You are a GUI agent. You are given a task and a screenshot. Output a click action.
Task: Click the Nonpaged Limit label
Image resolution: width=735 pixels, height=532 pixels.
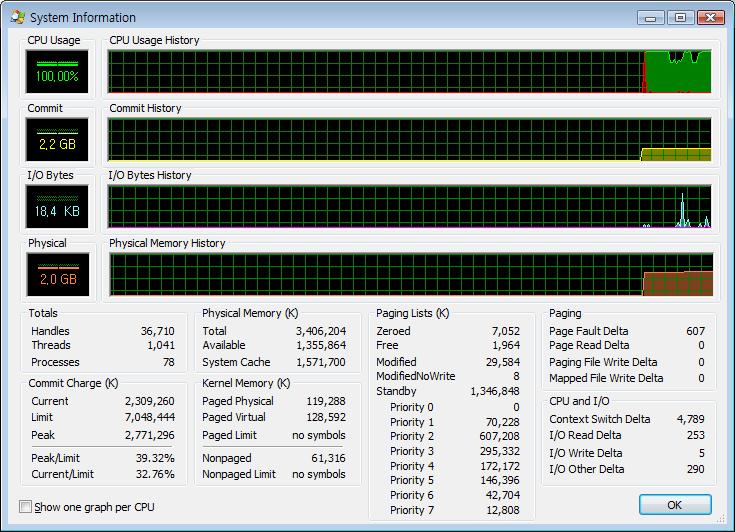point(239,474)
